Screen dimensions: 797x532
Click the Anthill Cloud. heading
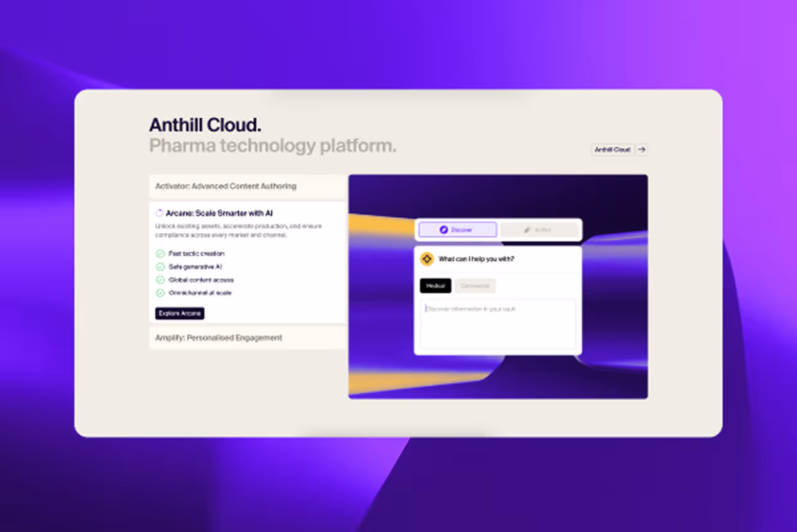click(x=205, y=125)
